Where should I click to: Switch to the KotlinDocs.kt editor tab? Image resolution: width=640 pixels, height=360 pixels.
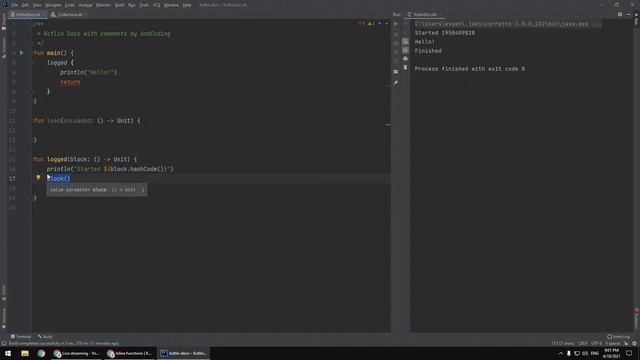pos(27,15)
